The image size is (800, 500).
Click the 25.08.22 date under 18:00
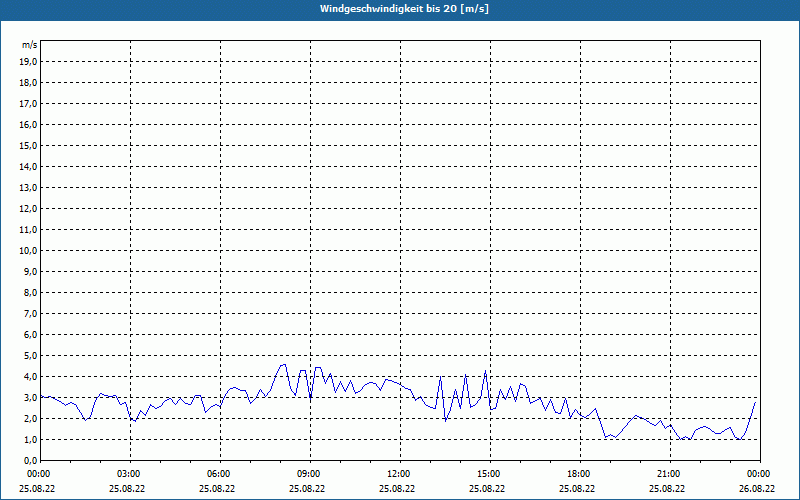coord(577,488)
